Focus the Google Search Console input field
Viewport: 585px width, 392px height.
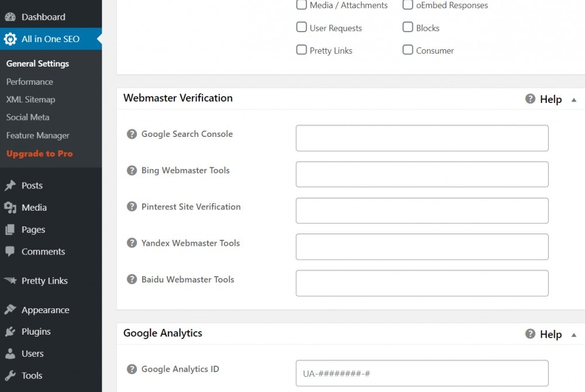click(x=422, y=138)
